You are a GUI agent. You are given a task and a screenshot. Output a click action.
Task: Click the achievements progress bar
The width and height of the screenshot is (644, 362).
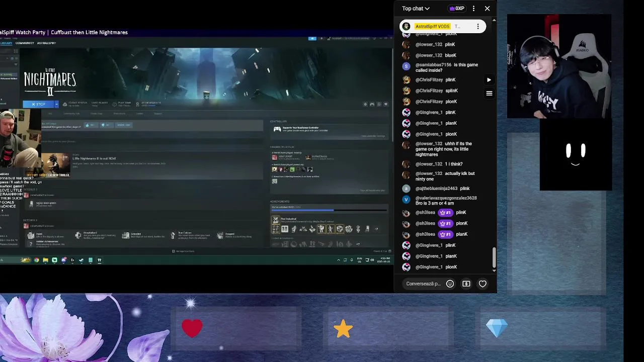[329, 210]
